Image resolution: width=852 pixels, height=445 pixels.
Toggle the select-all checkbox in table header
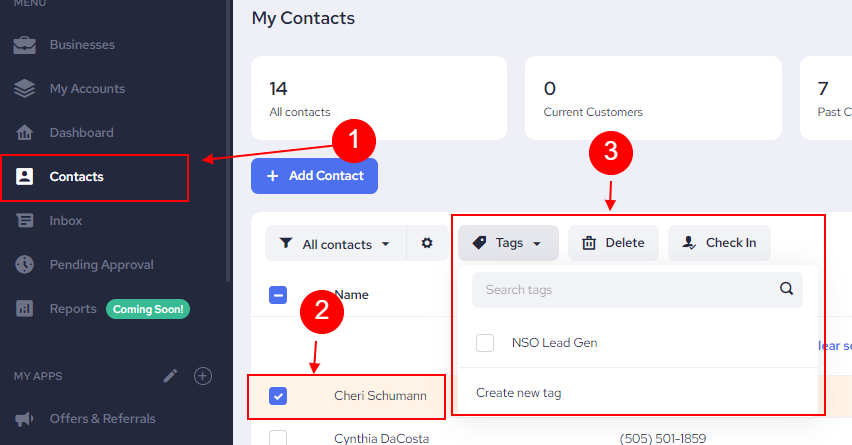coord(279,295)
